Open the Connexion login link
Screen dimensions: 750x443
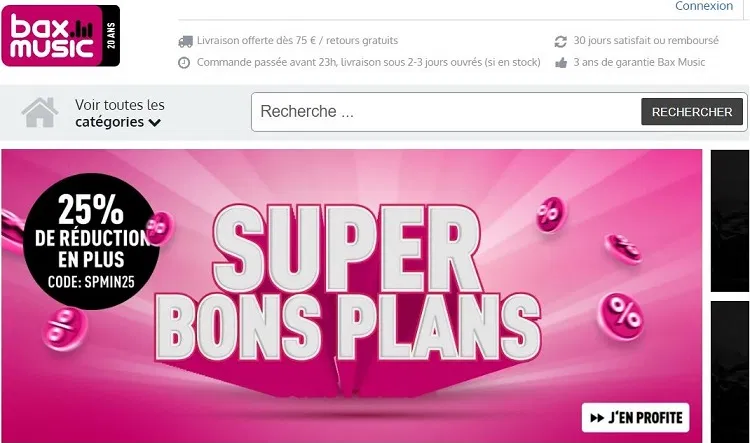tap(704, 6)
